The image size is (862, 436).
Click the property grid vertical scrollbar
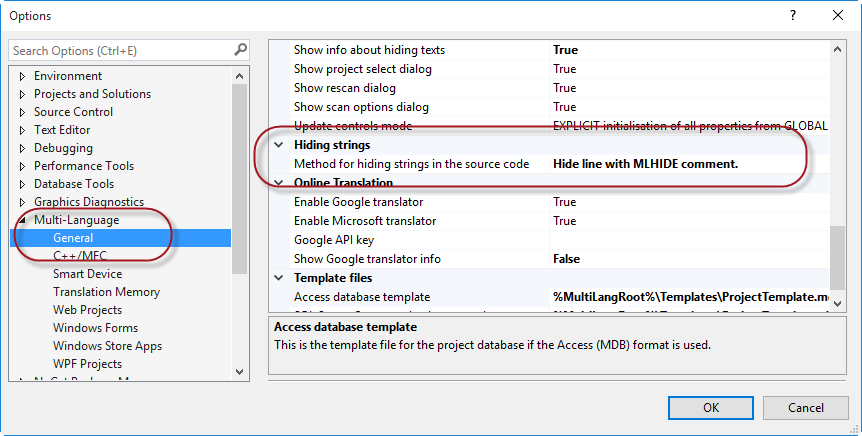[838, 250]
